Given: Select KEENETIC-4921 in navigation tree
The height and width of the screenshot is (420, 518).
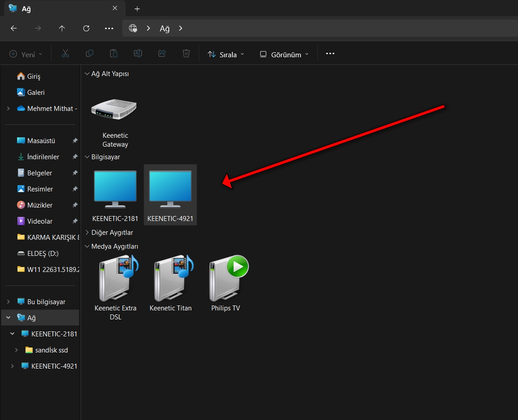Looking at the screenshot, I should point(49,366).
